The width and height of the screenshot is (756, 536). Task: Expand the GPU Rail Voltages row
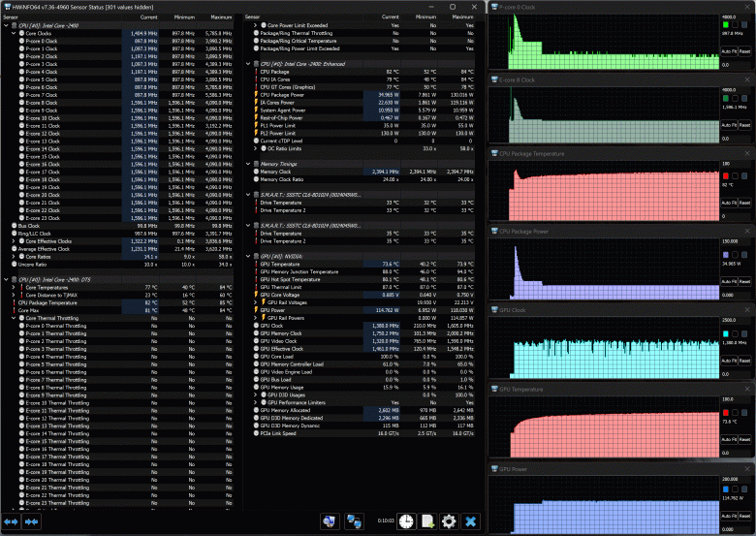point(256,302)
